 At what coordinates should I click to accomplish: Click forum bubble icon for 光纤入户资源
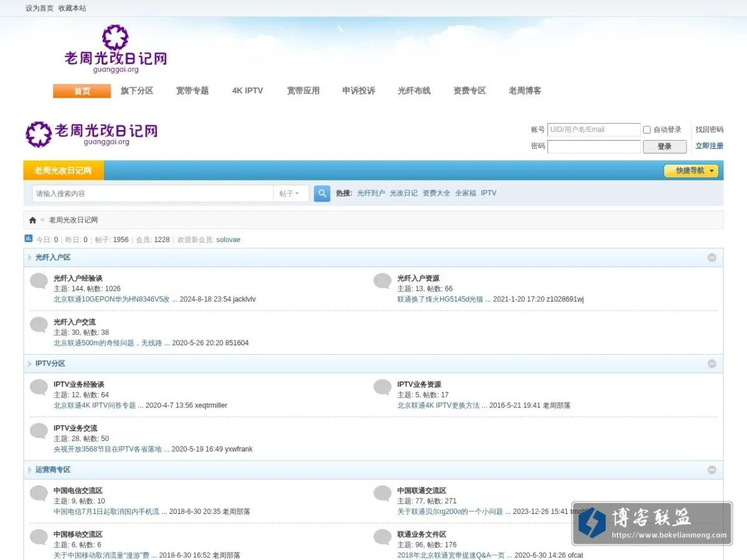(382, 281)
